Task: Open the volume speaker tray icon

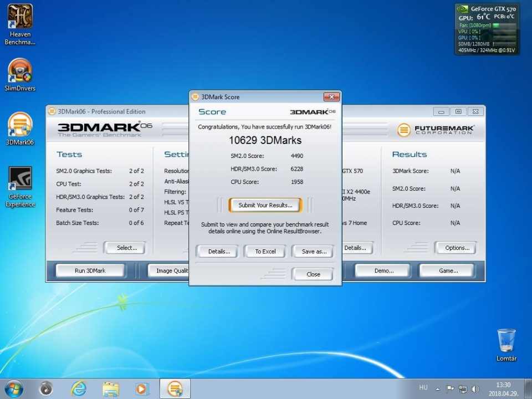Action: tap(475, 389)
